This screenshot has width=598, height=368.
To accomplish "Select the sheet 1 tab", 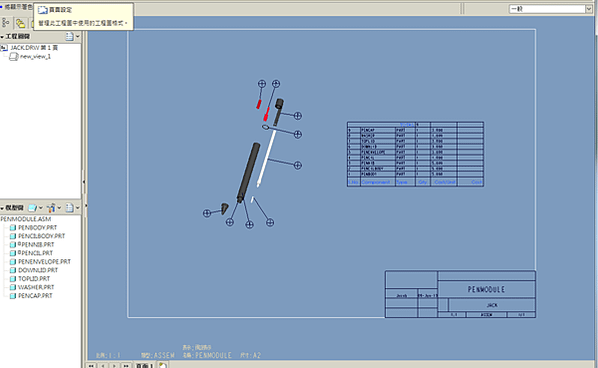I will click(x=145, y=366).
